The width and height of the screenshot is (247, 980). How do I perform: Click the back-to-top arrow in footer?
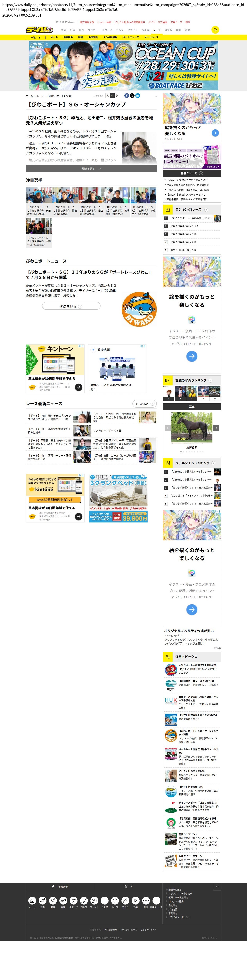pyautogui.click(x=217, y=887)
